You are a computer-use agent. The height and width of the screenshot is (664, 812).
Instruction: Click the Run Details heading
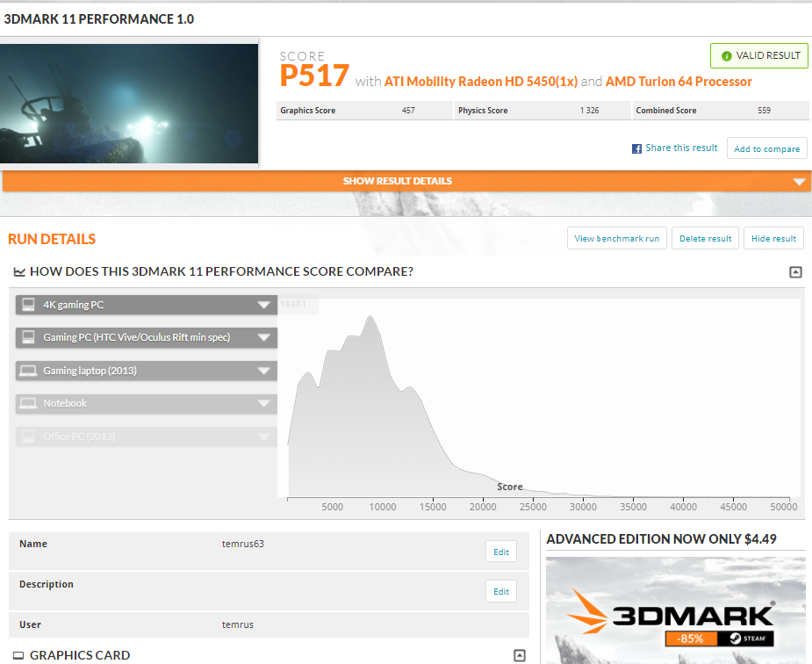(52, 239)
